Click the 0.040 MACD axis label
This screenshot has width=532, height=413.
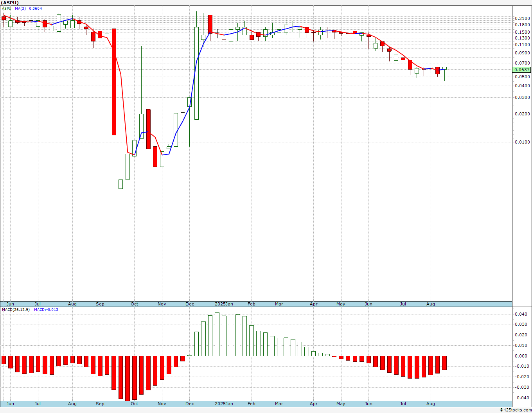click(521, 314)
